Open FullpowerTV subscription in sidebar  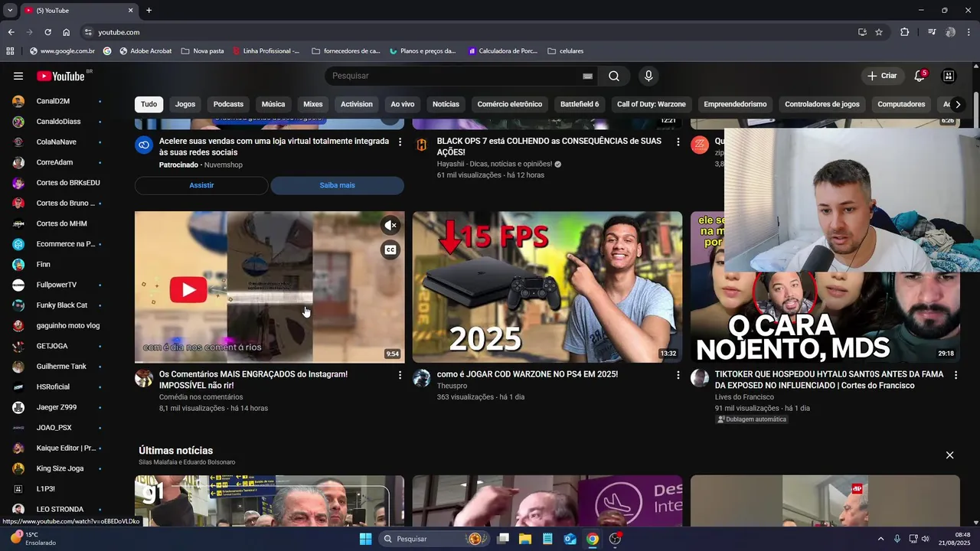pyautogui.click(x=57, y=285)
